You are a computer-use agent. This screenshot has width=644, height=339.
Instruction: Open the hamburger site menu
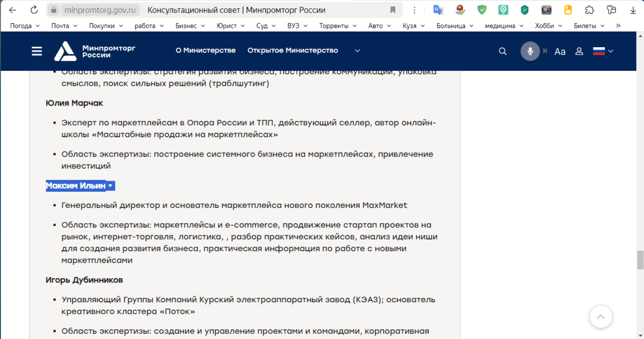37,51
